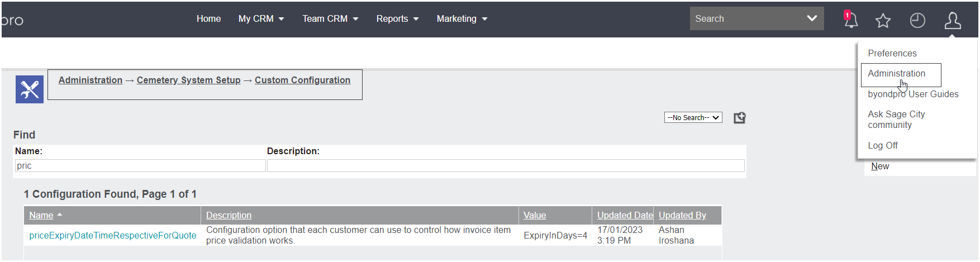Sort by the Updated Date column

pos(625,215)
